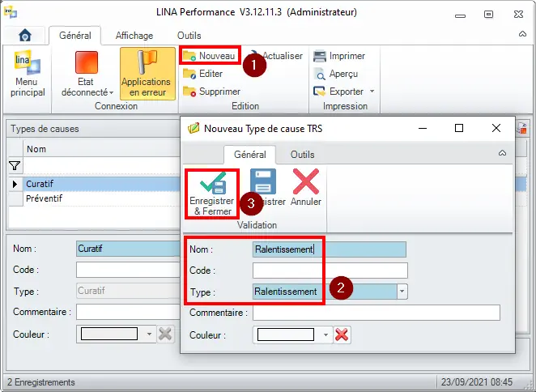This screenshot has width=536, height=392.
Task: Click the Curatif row indicator arrow
Action: point(15,184)
